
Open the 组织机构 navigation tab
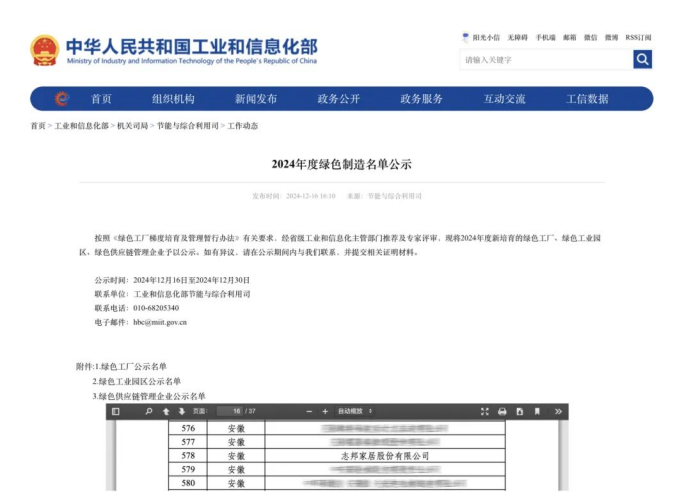[173, 99]
